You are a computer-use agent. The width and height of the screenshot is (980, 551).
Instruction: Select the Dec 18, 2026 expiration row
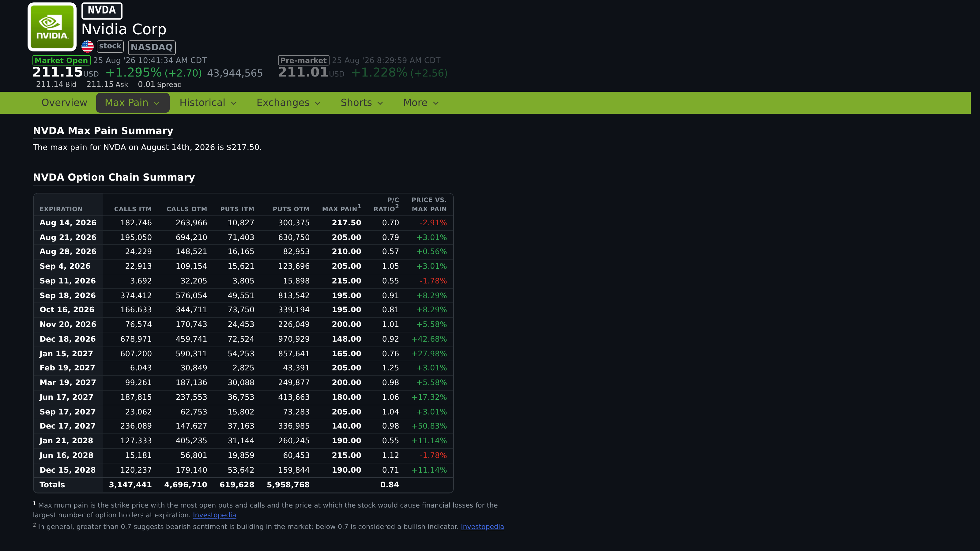pyautogui.click(x=243, y=339)
